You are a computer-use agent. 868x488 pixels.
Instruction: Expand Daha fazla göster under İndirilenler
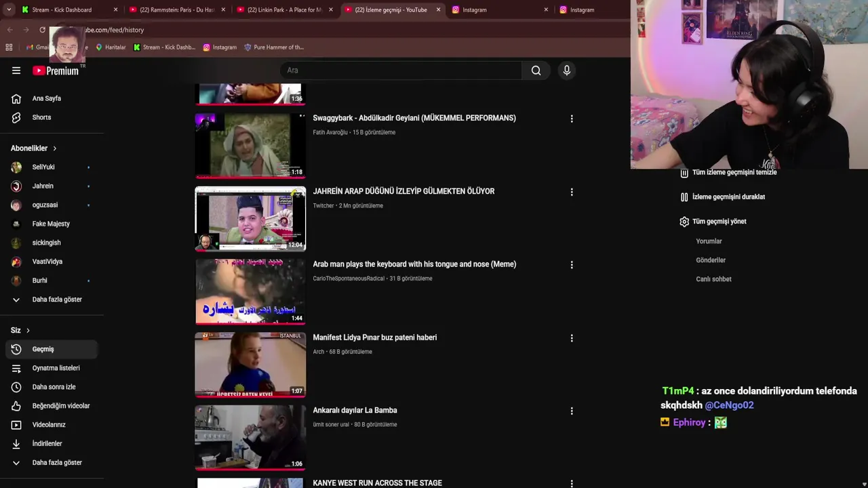coord(52,463)
